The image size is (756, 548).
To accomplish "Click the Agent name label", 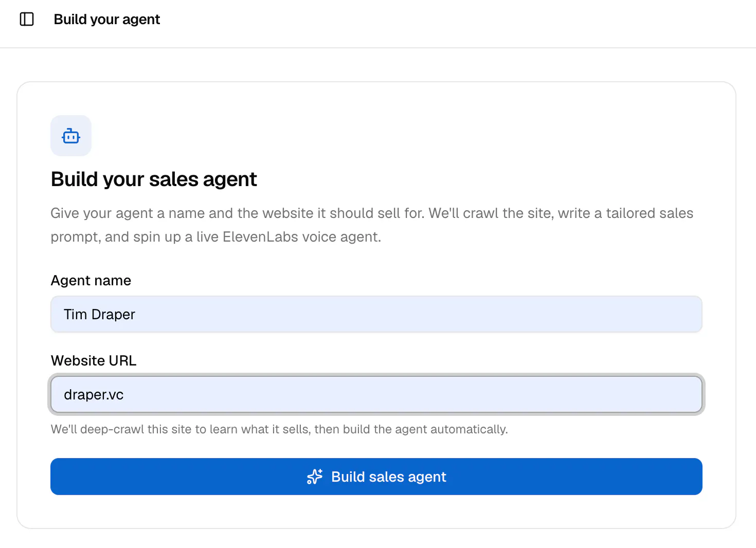I will click(x=91, y=281).
